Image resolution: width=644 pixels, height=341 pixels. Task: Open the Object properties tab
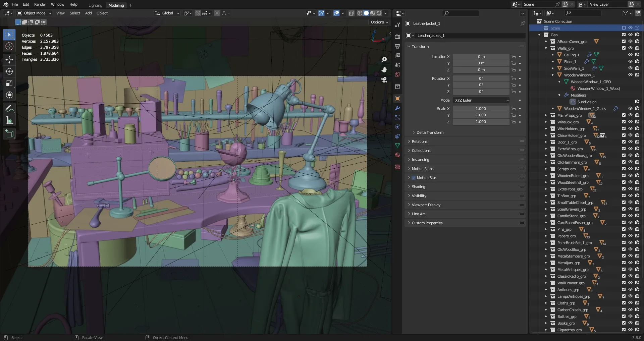point(397,99)
